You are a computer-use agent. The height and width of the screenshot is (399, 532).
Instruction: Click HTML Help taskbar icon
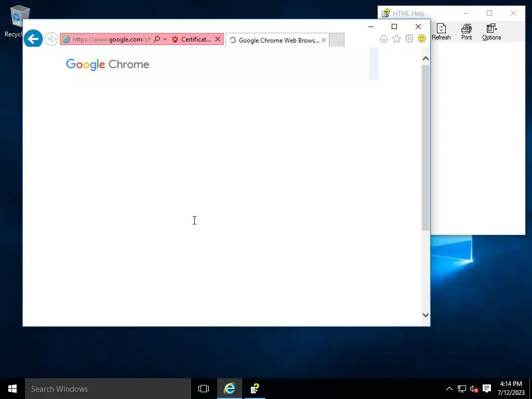click(255, 389)
